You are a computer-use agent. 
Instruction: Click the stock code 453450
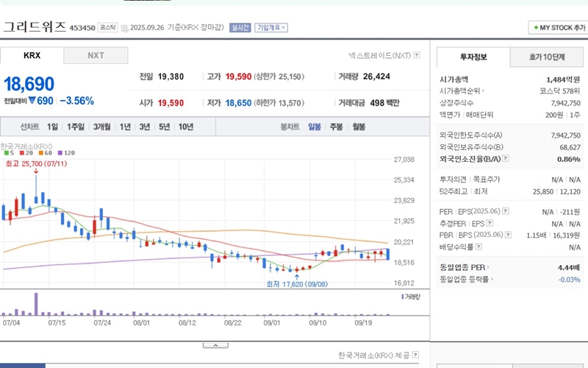[x=82, y=28]
